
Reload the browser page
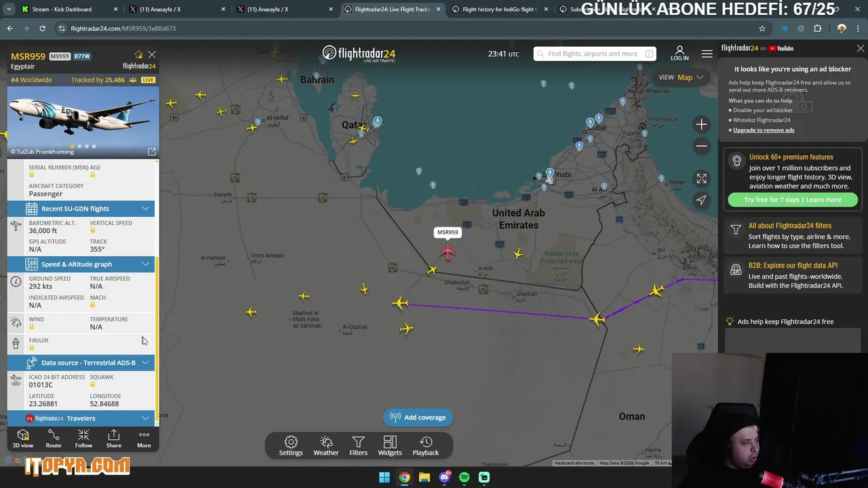click(42, 28)
